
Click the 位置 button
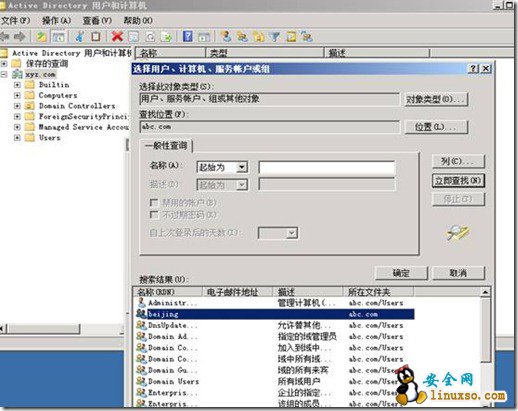coord(436,127)
